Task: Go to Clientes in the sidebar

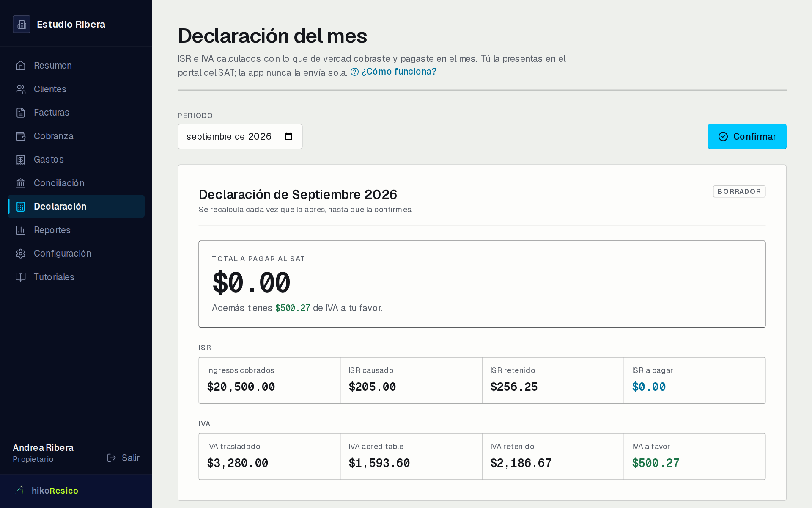Action: (76, 89)
